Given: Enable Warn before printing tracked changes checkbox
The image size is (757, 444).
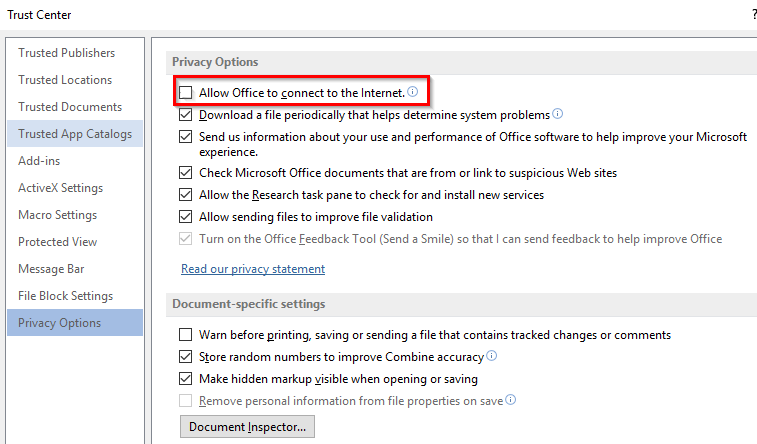Looking at the screenshot, I should tap(185, 335).
